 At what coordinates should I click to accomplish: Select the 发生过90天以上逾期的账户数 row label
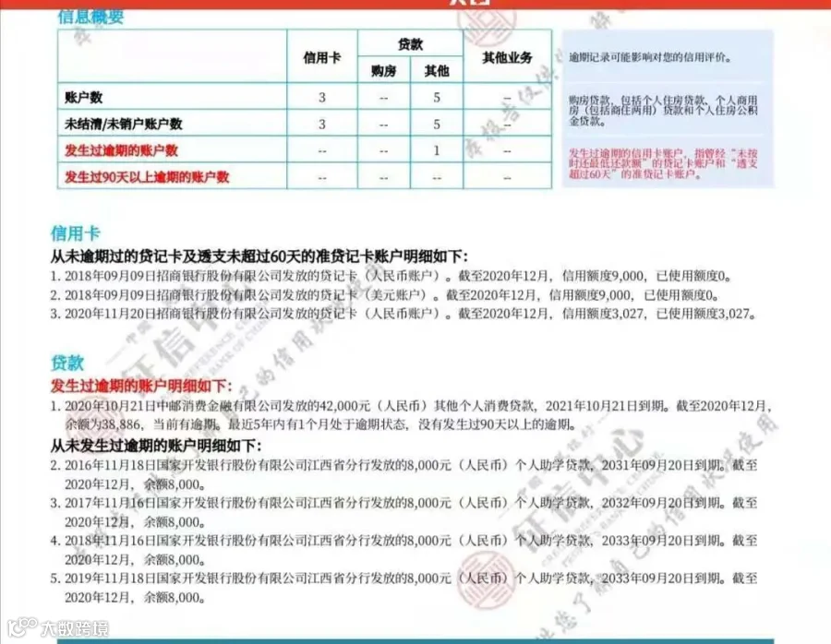tap(147, 177)
